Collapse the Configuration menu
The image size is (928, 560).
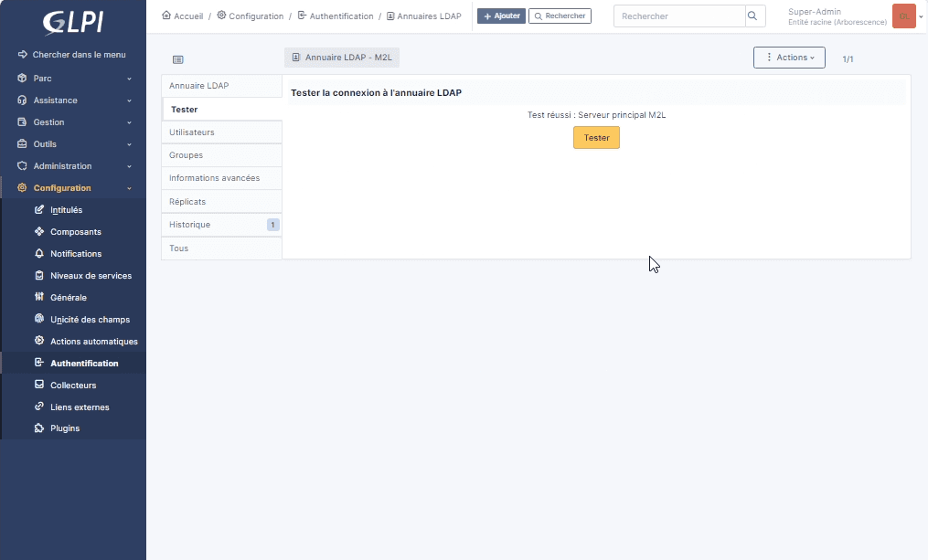(x=73, y=188)
